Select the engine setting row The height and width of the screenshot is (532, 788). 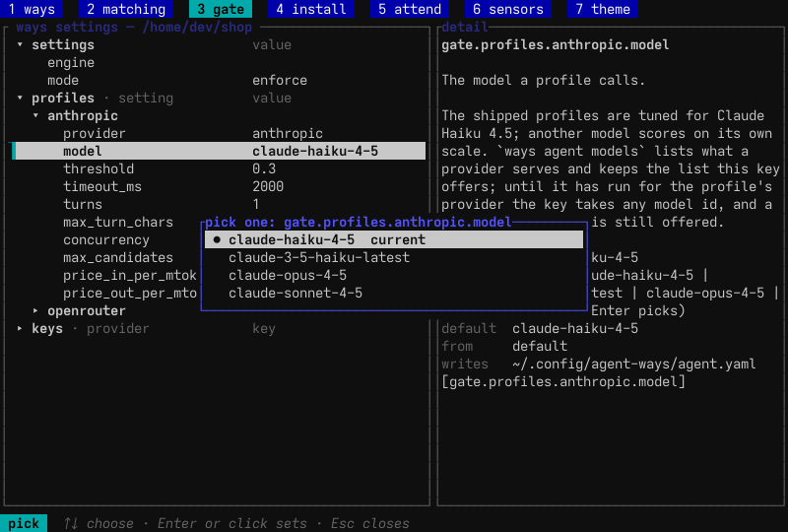219,62
